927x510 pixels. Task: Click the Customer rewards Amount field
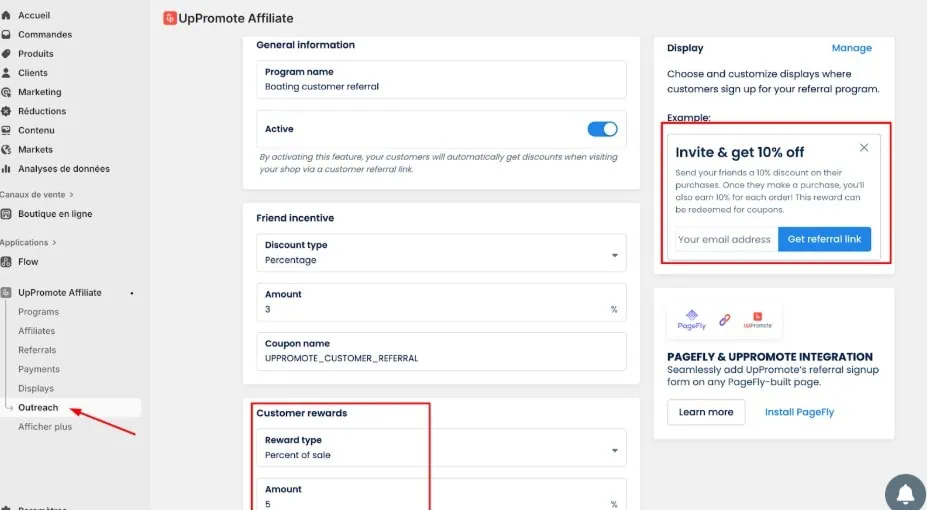(441, 494)
